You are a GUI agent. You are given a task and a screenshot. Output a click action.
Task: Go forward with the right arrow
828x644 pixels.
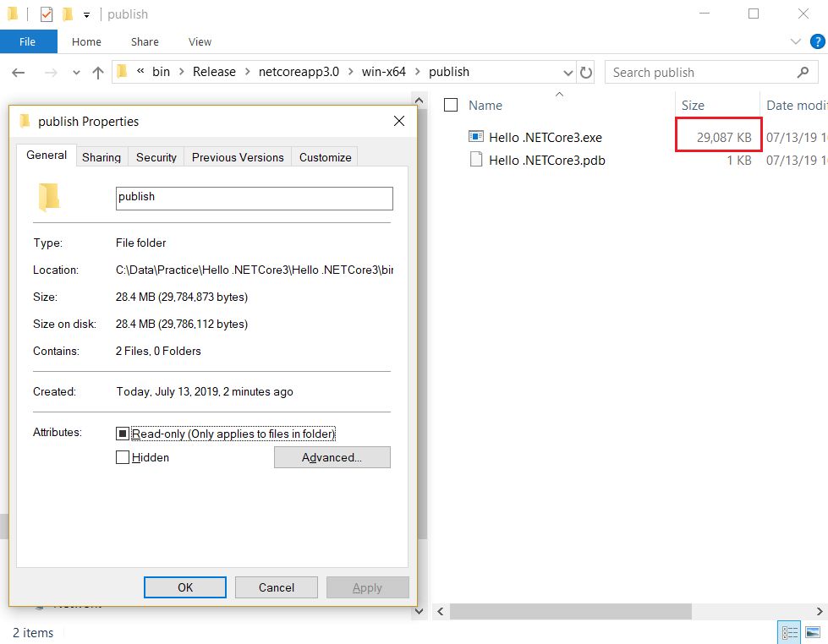point(51,73)
